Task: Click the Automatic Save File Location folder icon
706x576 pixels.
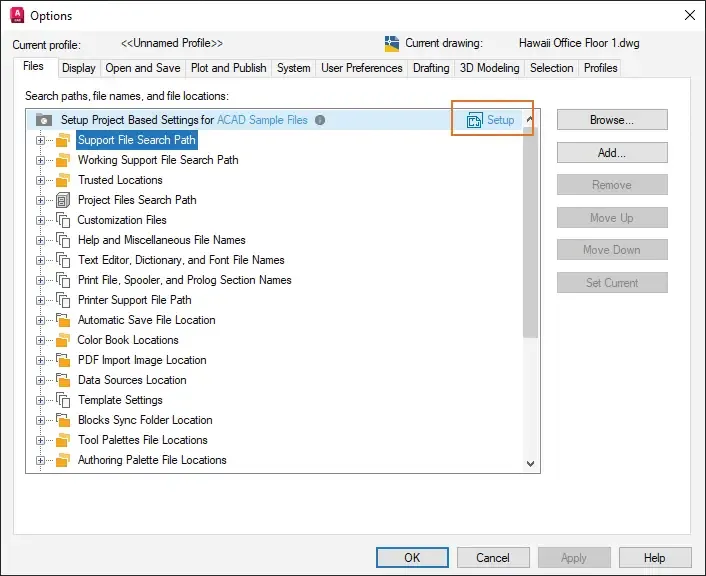Action: 63,320
